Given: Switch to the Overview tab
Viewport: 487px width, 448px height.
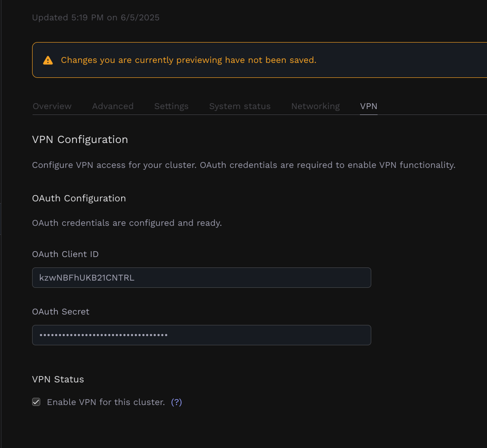Looking at the screenshot, I should [x=52, y=106].
